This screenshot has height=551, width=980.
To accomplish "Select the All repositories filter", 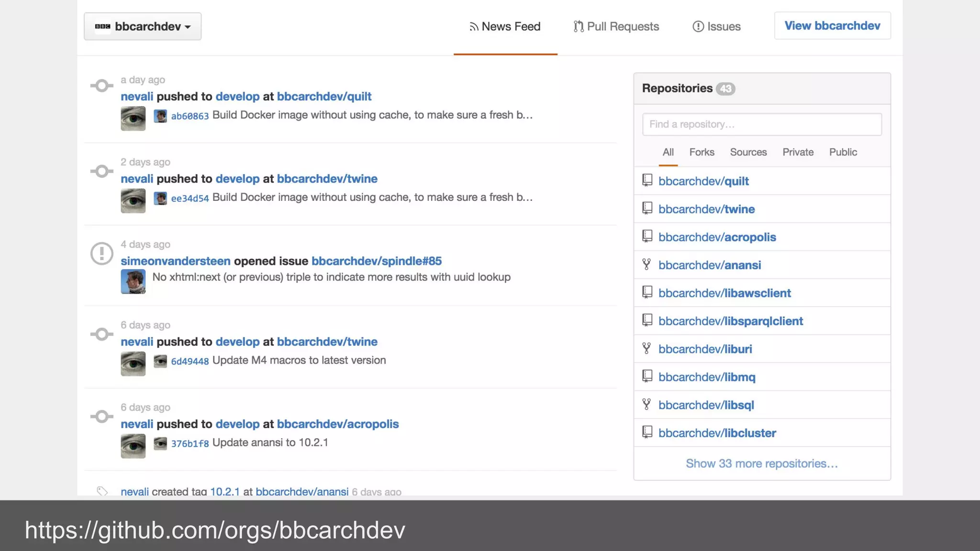I will pos(668,152).
